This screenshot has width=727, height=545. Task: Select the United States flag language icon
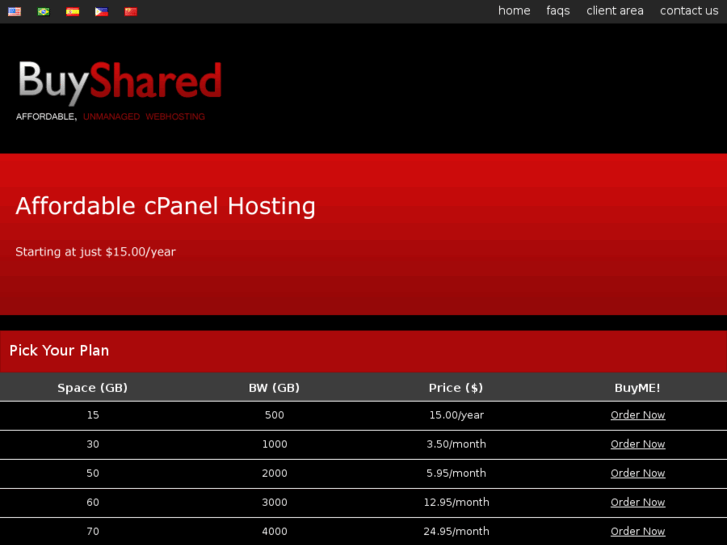(14, 12)
